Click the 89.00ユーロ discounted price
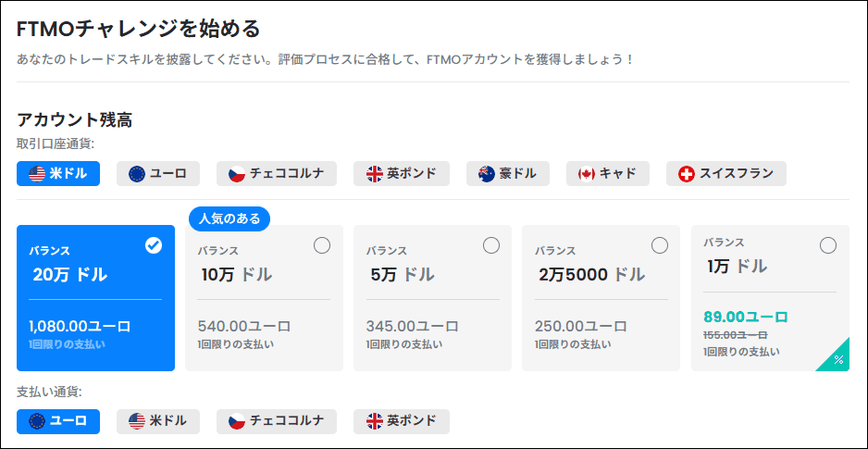The image size is (868, 449). pos(746,318)
